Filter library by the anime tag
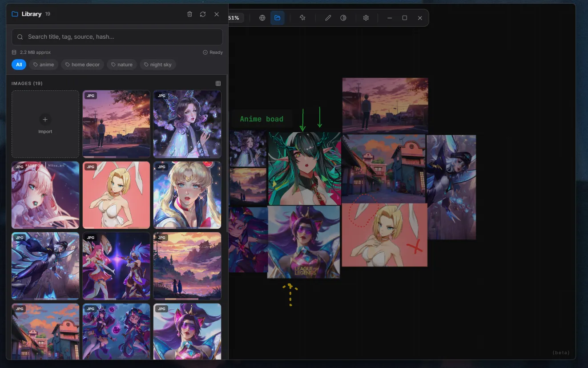The image size is (588, 368). [44, 65]
